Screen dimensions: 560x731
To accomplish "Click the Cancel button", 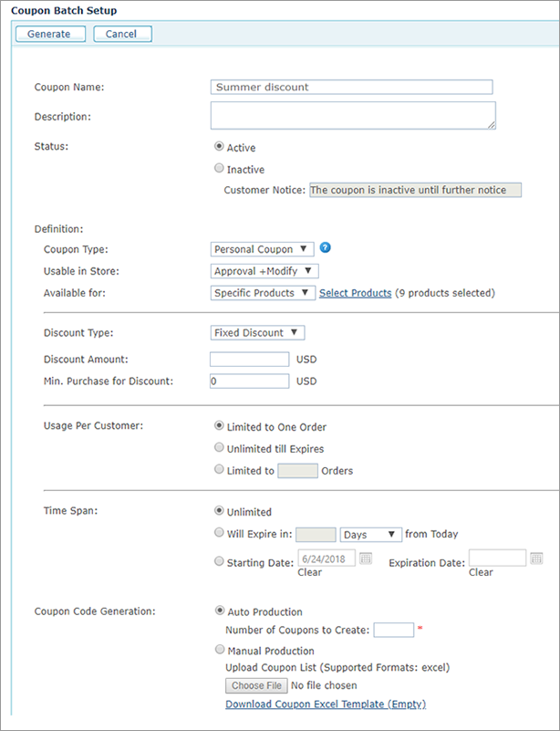I will click(x=122, y=34).
